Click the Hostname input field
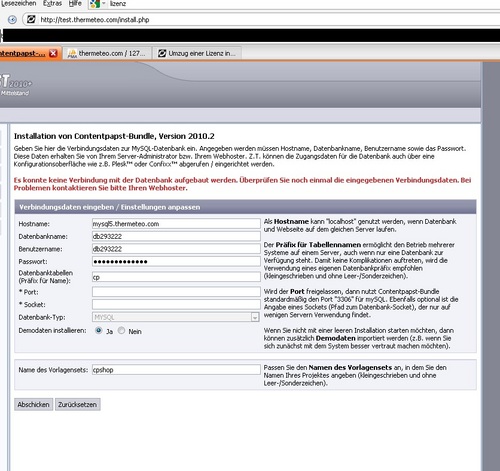The image size is (500, 471). 176,224
